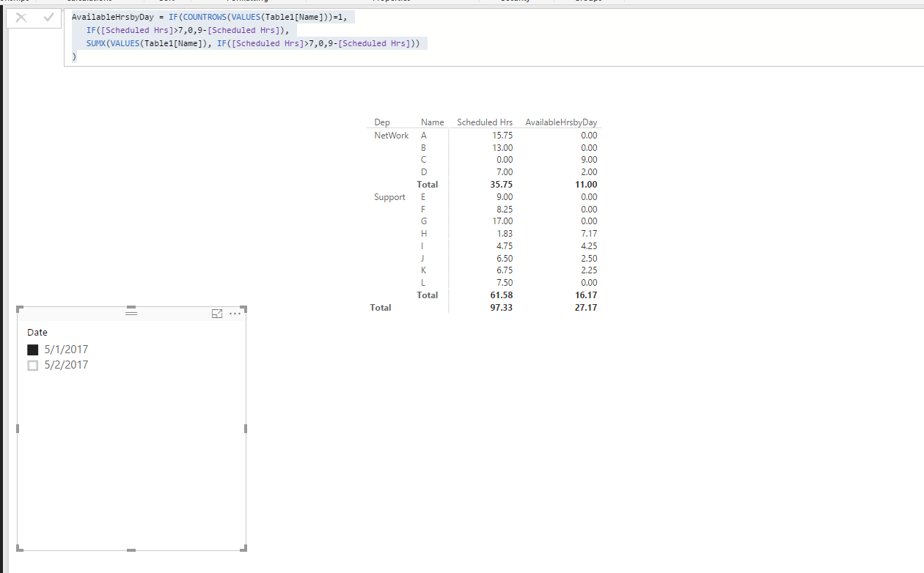Select the 1.83 scheduled hours value
Screen dimensions: 924x573
tap(505, 234)
